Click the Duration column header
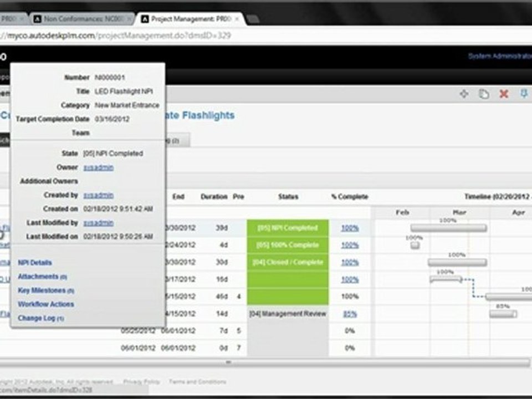 214,196
